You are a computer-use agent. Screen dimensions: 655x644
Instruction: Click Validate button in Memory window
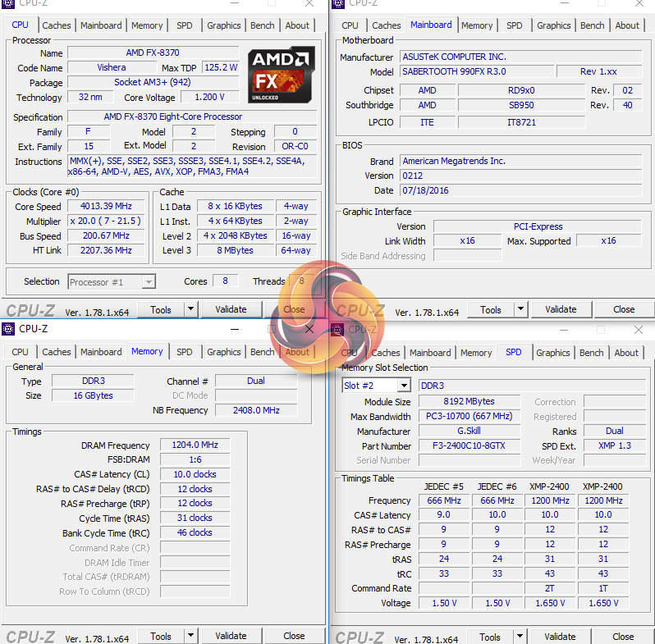click(231, 636)
